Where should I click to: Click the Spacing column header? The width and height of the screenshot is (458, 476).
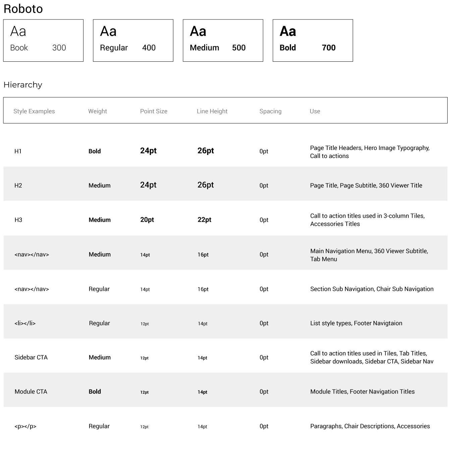[270, 111]
